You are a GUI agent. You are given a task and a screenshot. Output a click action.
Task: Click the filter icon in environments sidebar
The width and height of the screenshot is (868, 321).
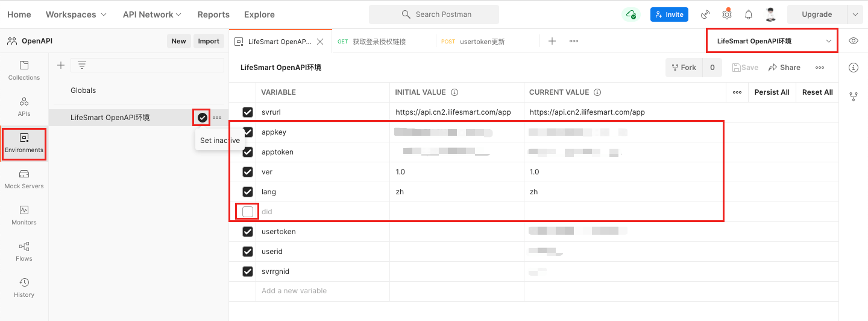[82, 65]
